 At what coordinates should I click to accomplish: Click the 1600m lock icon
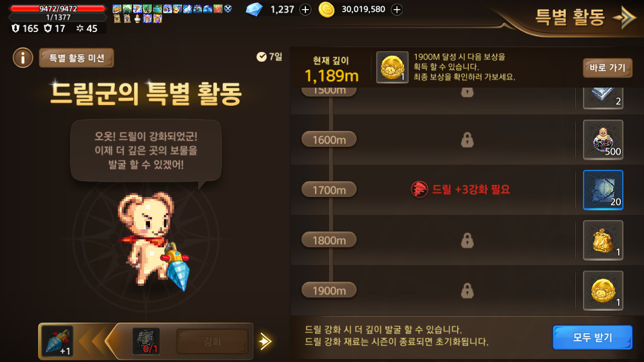467,140
